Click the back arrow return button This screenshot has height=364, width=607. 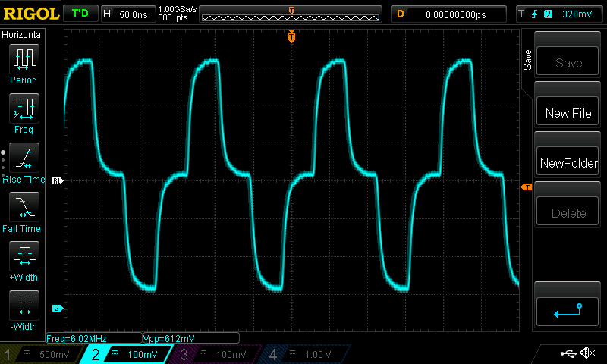point(568,310)
